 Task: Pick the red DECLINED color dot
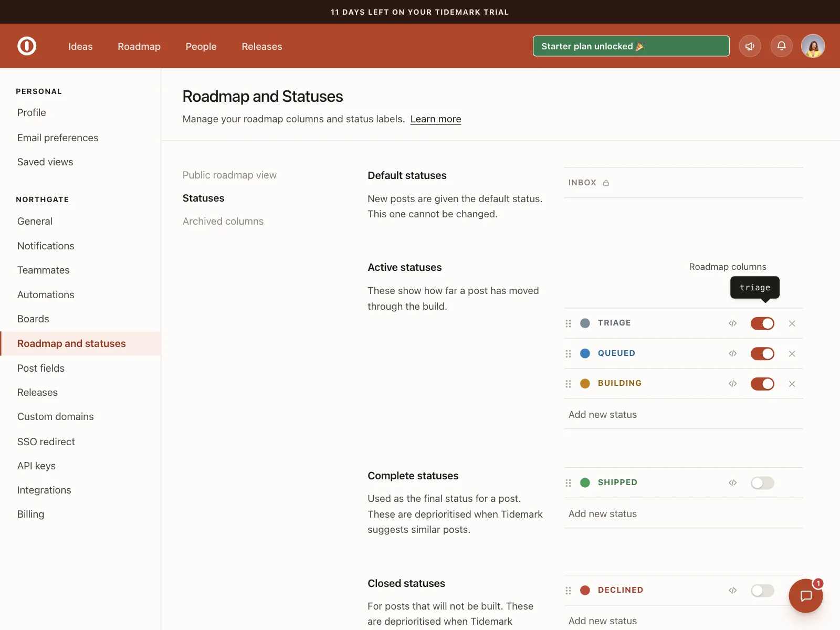pyautogui.click(x=585, y=590)
